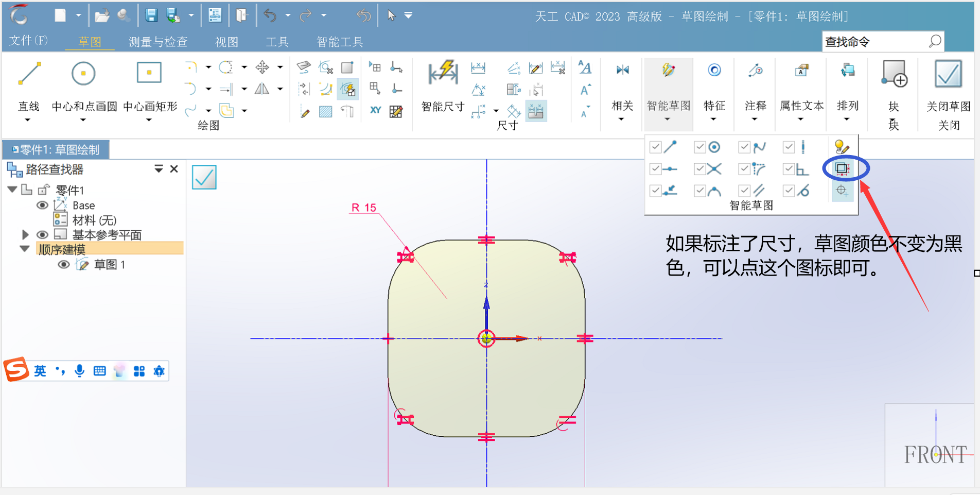
Task: Click the 排列 arrange icon
Action: (847, 70)
